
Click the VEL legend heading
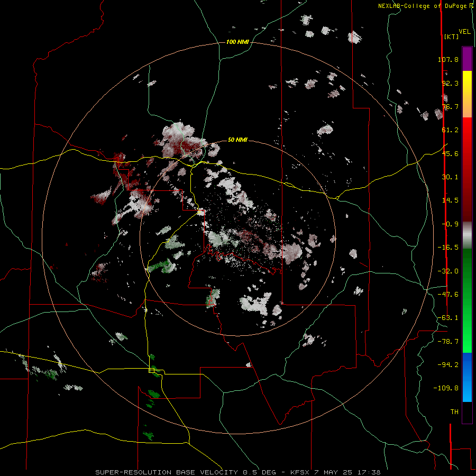point(465,32)
